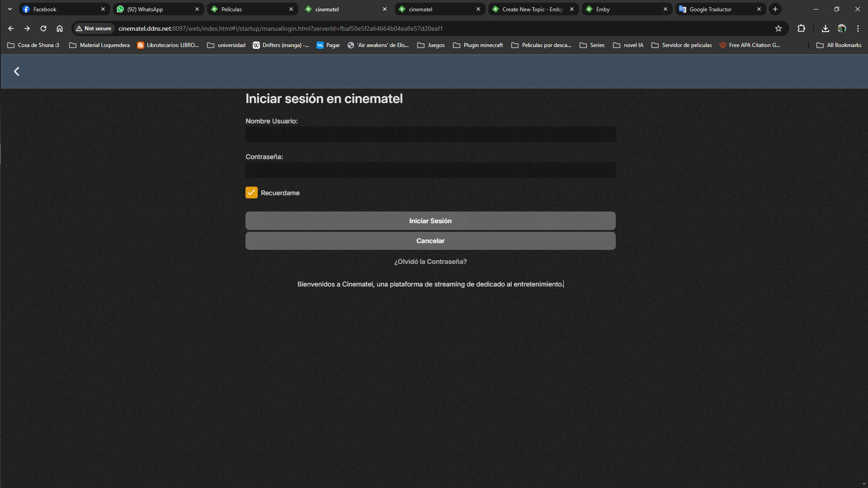
Task: Click the ¿Olvidó la Contraseña? link
Action: tap(430, 262)
